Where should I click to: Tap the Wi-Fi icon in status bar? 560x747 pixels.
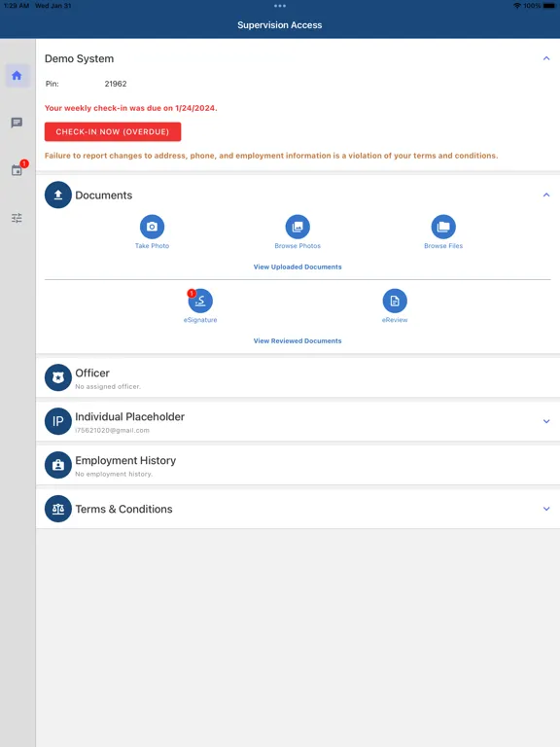[x=517, y=6]
